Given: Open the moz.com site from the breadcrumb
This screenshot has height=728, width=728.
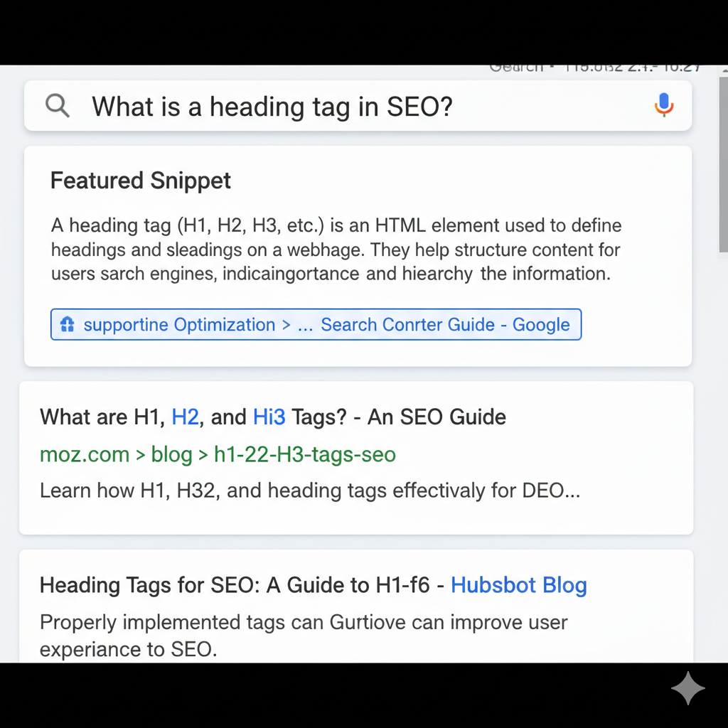Looking at the screenshot, I should [84, 454].
